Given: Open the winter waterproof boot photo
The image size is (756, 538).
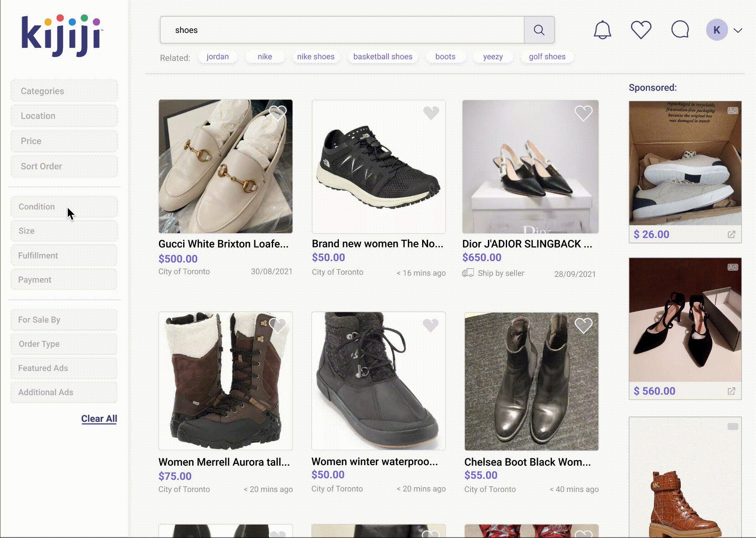Looking at the screenshot, I should (x=379, y=381).
